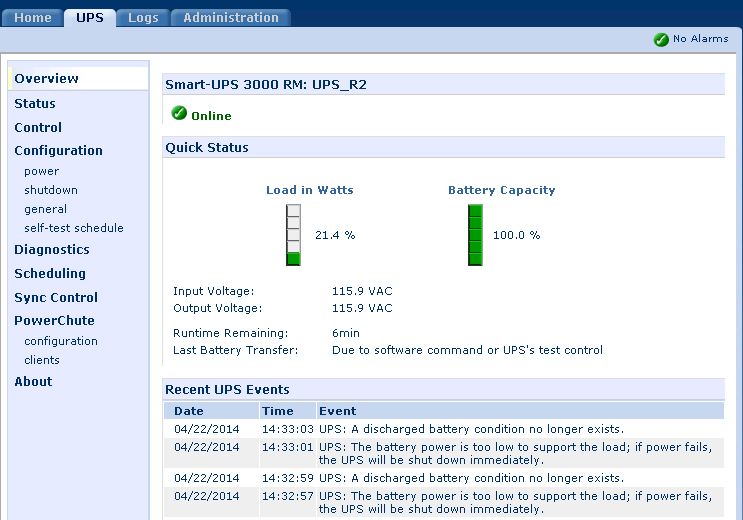Click the software command transfer reason text
Viewport: 743px width, 520px height.
(x=467, y=350)
